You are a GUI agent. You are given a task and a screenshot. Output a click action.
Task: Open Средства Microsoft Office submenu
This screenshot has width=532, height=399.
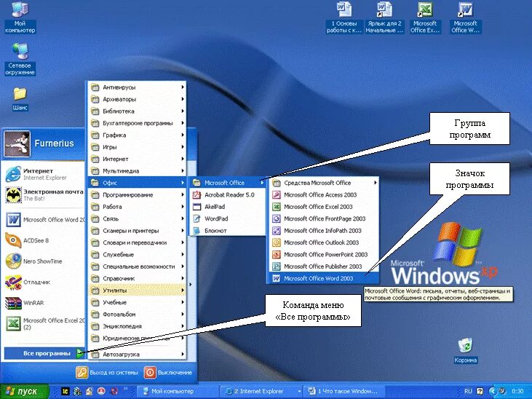coord(324,183)
